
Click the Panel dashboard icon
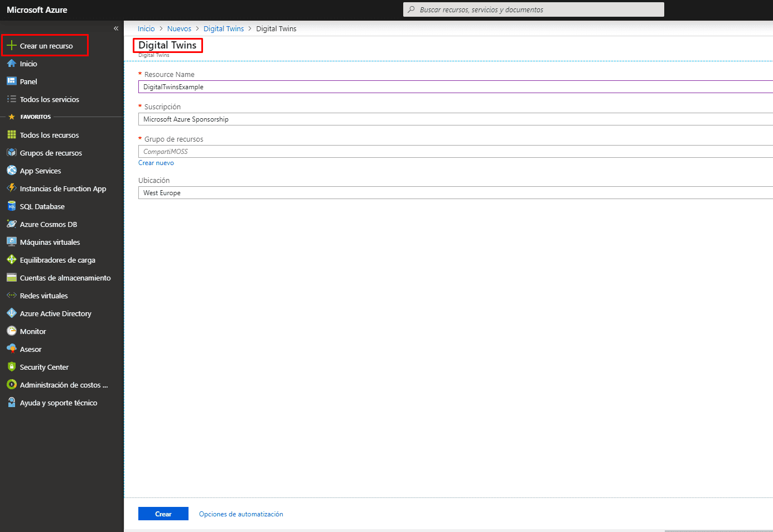[11, 81]
